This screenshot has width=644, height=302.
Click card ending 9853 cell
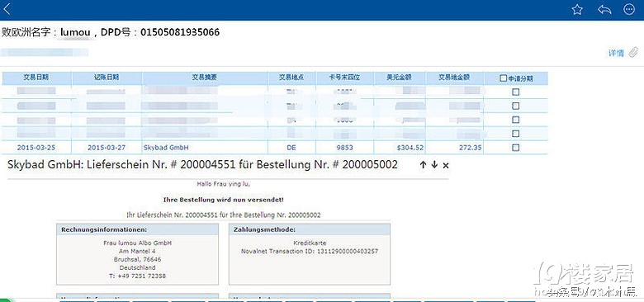click(x=344, y=148)
